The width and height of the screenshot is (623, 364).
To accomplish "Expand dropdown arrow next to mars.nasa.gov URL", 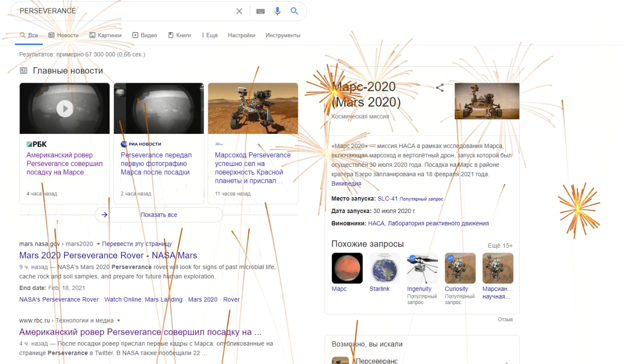I will click(98, 244).
